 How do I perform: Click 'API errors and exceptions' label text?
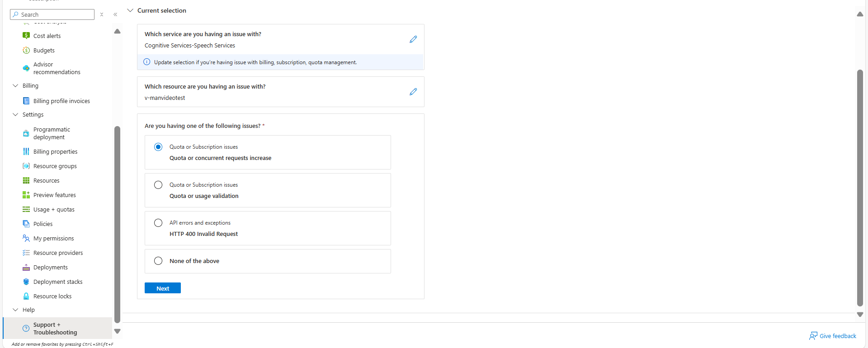[200, 223]
